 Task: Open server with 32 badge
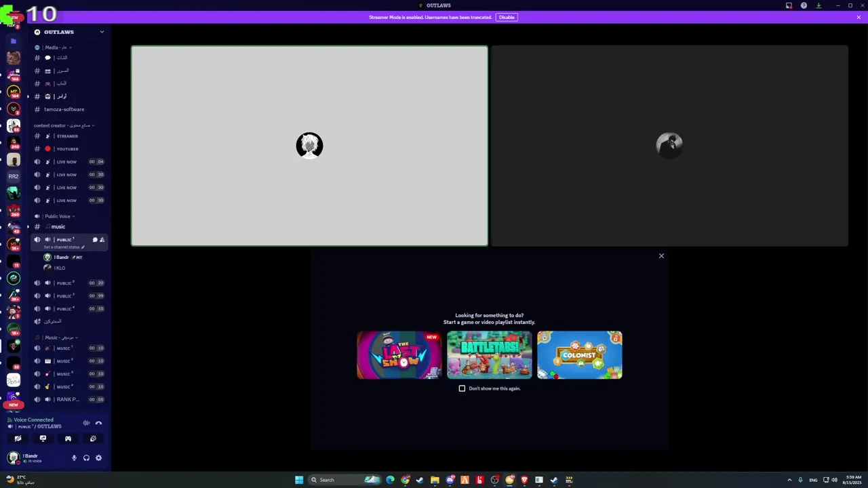(x=14, y=363)
